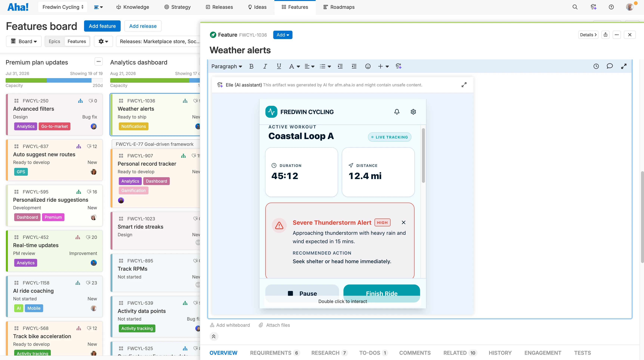Click the Add feature button
The height and width of the screenshot is (360, 644).
102,26
